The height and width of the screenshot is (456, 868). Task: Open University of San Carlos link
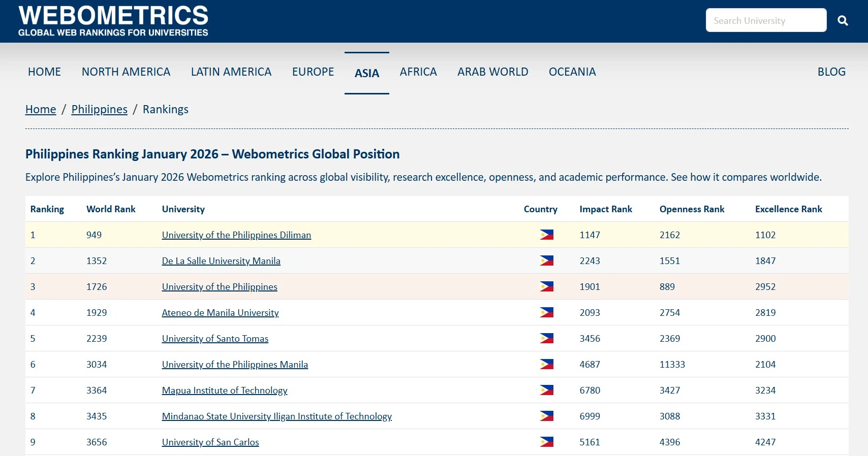pyautogui.click(x=210, y=442)
